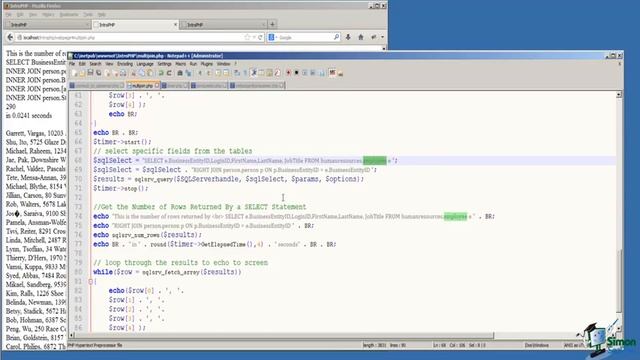Switch to the third IntroPHP Firefox tab
Image resolution: width=640 pixels, height=360 pixels.
pos(223,25)
